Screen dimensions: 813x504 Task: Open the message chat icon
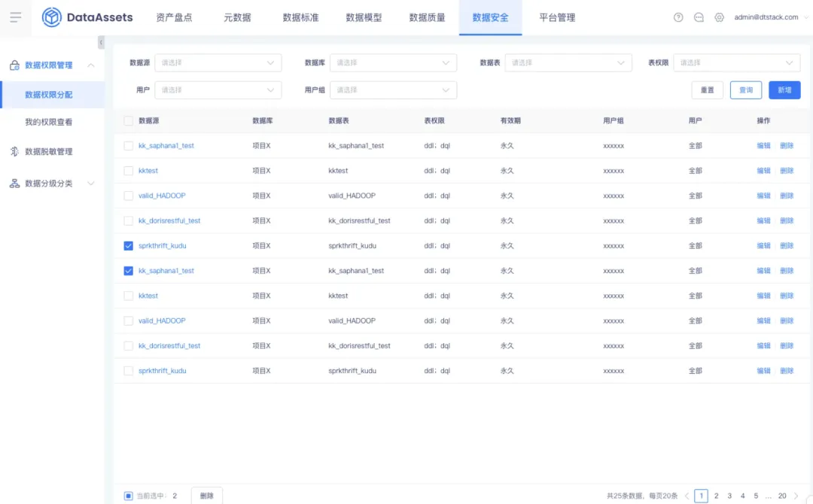tap(699, 17)
